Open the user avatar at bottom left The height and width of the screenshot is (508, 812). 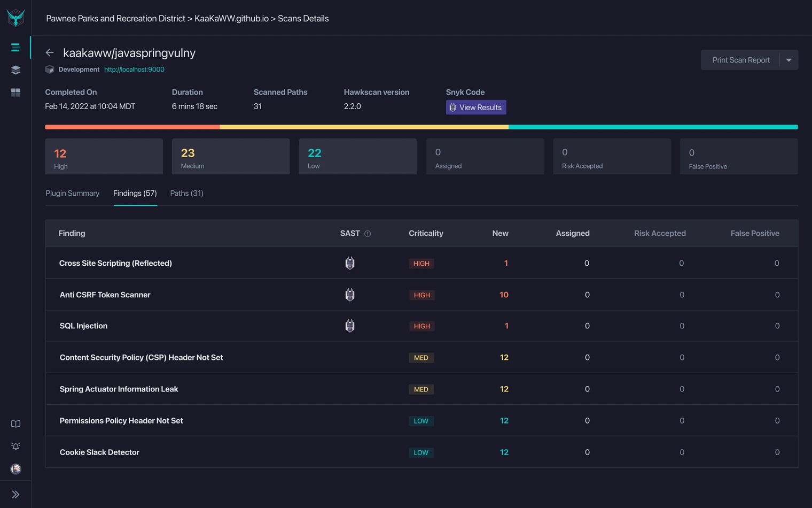pos(15,469)
